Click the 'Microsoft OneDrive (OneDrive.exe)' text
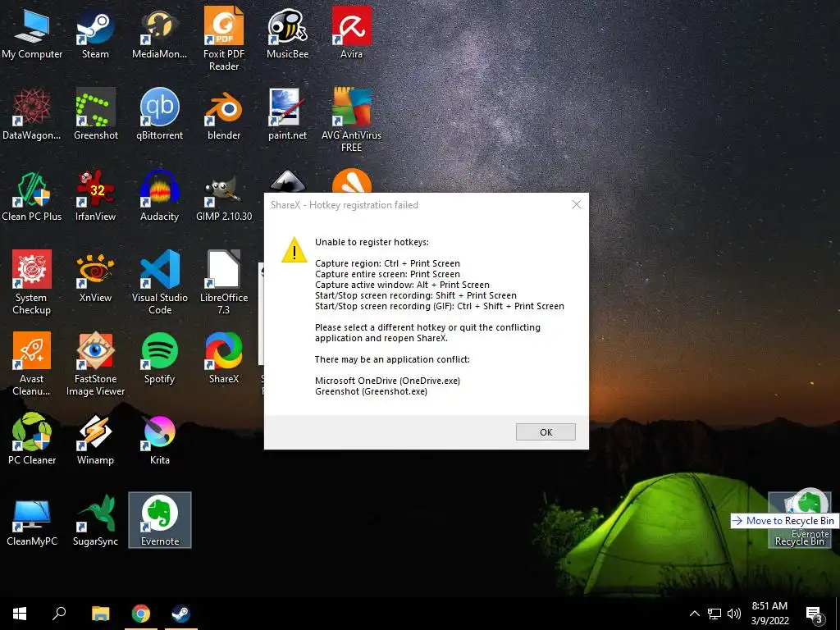The width and height of the screenshot is (840, 630). click(x=387, y=381)
